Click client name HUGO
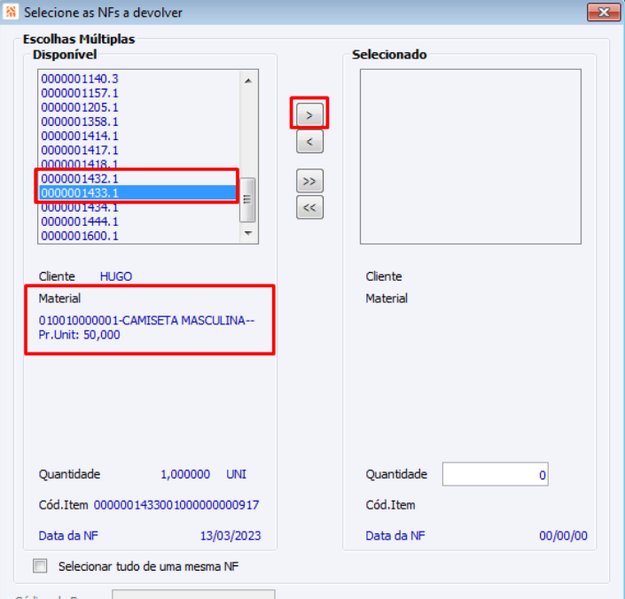This screenshot has height=599, width=625. 116,276
